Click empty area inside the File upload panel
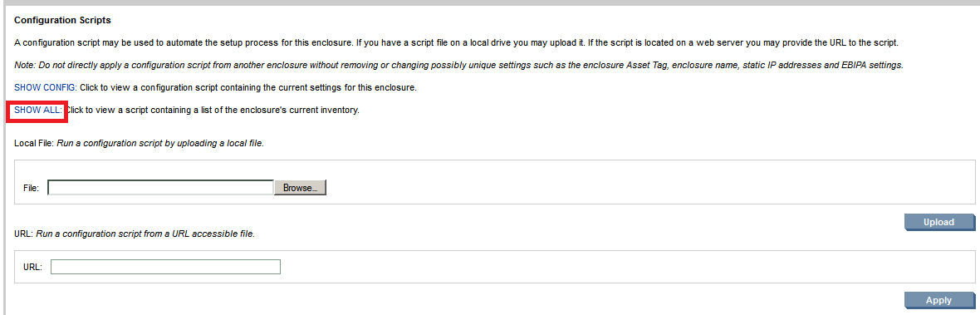Screen dimensions: 980x315 point(625,181)
